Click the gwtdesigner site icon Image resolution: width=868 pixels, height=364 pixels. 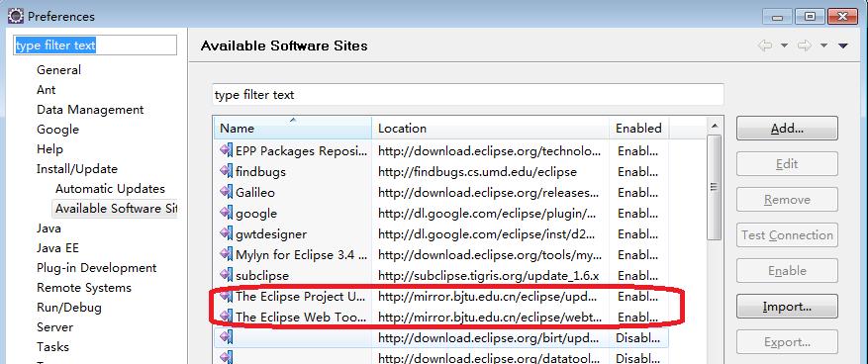pos(226,233)
